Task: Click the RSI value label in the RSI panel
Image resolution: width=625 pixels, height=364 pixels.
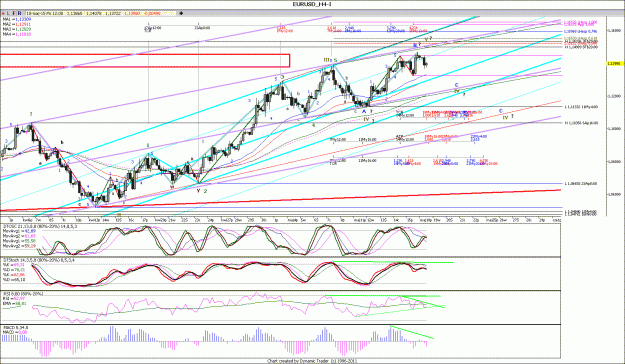Action: 14,299
